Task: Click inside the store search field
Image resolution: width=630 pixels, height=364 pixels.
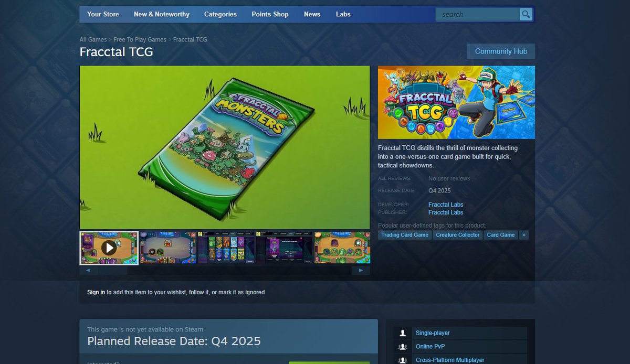Action: point(478,15)
